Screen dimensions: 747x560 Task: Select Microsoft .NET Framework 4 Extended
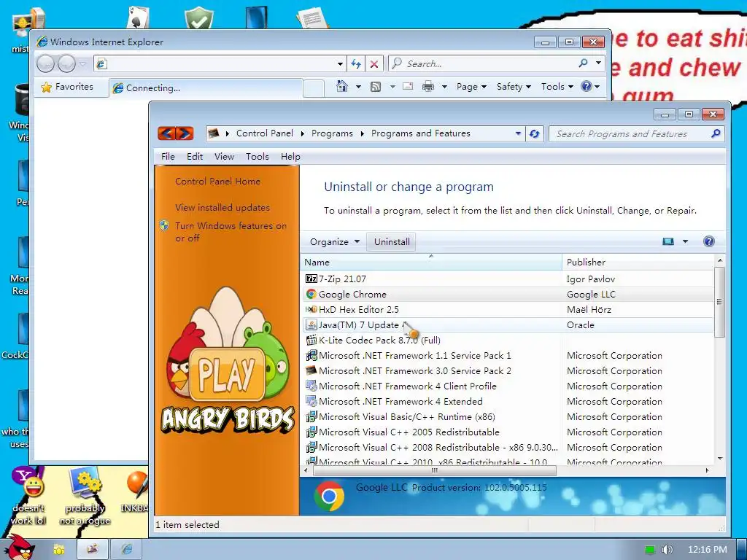click(x=508, y=402)
